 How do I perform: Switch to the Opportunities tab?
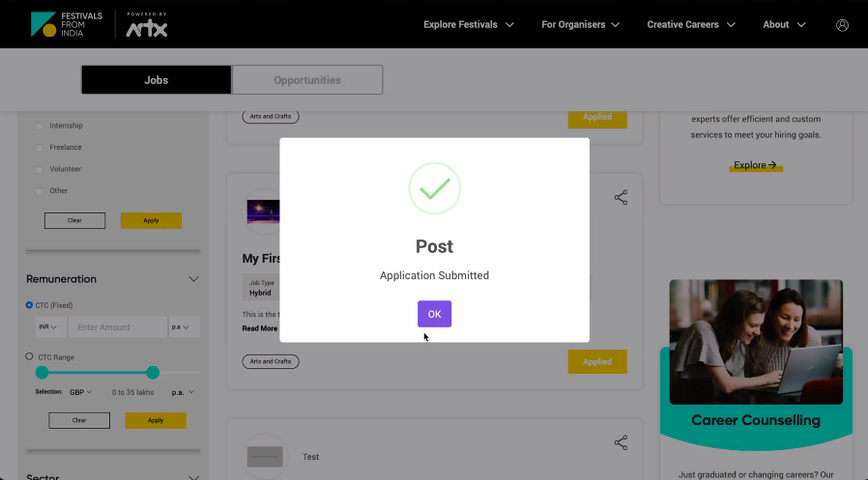click(307, 80)
